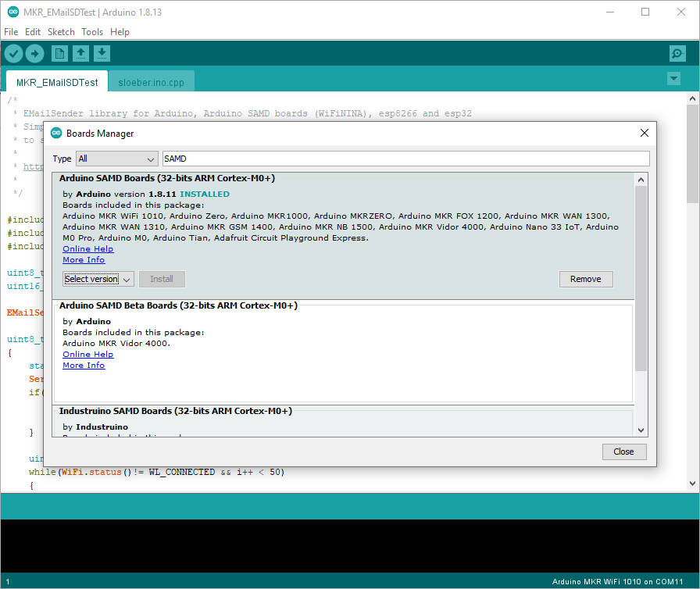Click the SAMD search field
700x589 pixels.
point(405,159)
